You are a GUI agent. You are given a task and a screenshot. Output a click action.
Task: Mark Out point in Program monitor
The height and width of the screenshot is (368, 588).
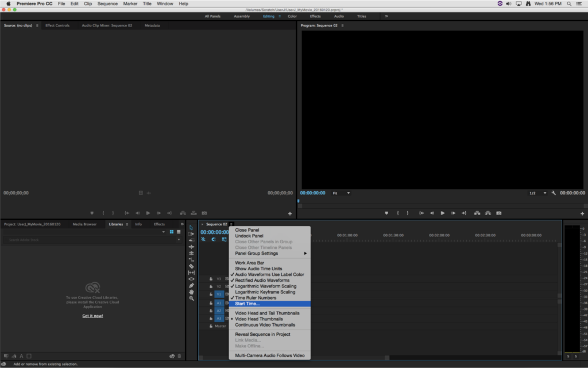point(408,213)
